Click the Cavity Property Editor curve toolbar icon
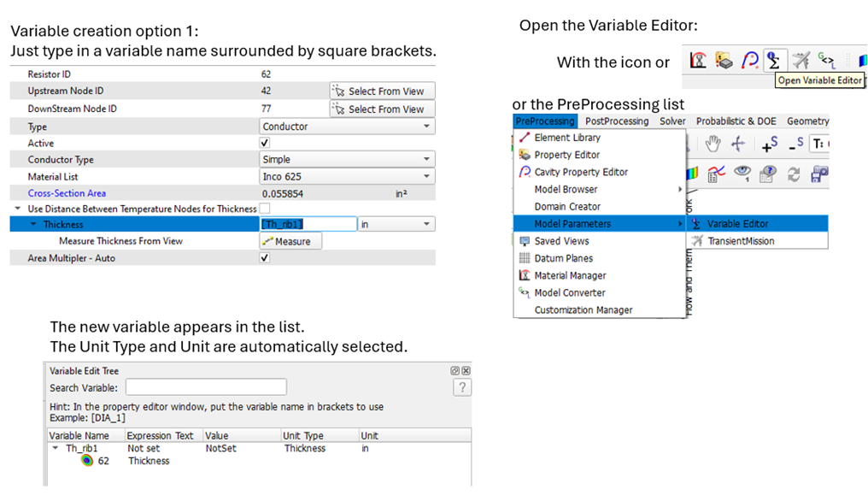The image size is (868, 501). click(x=750, y=60)
